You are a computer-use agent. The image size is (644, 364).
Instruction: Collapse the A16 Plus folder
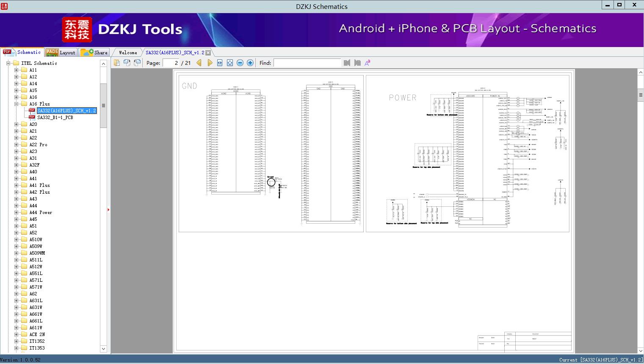[16, 104]
